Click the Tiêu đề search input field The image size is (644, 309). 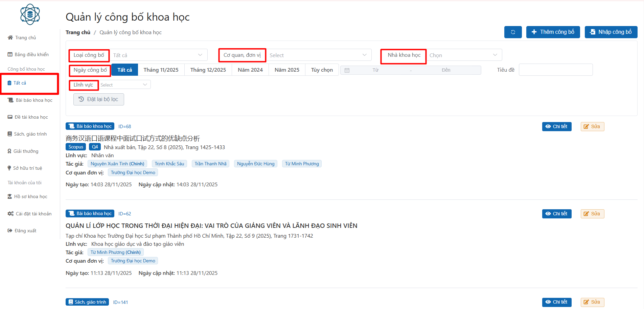pos(555,70)
